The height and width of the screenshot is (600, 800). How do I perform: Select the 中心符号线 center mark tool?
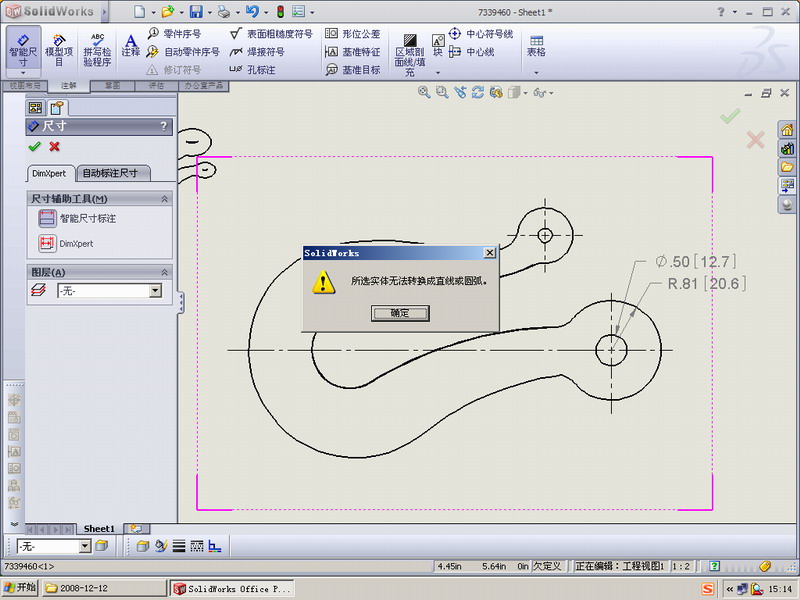click(x=481, y=34)
